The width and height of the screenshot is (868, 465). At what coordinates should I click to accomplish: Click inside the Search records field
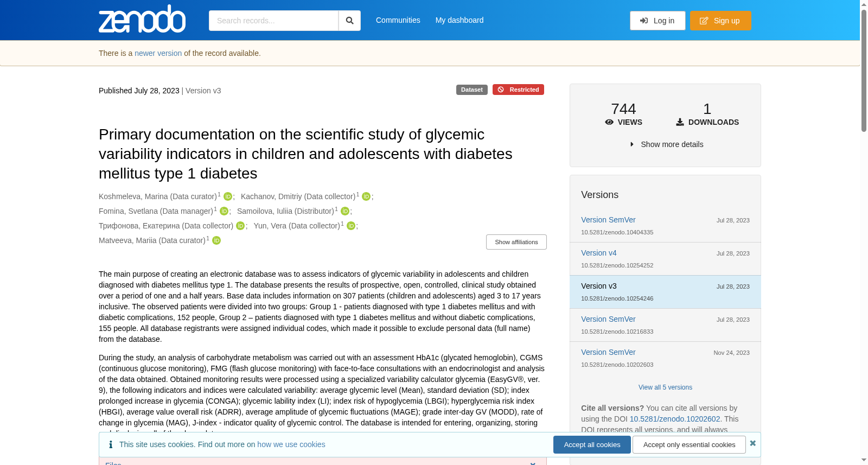pos(273,21)
